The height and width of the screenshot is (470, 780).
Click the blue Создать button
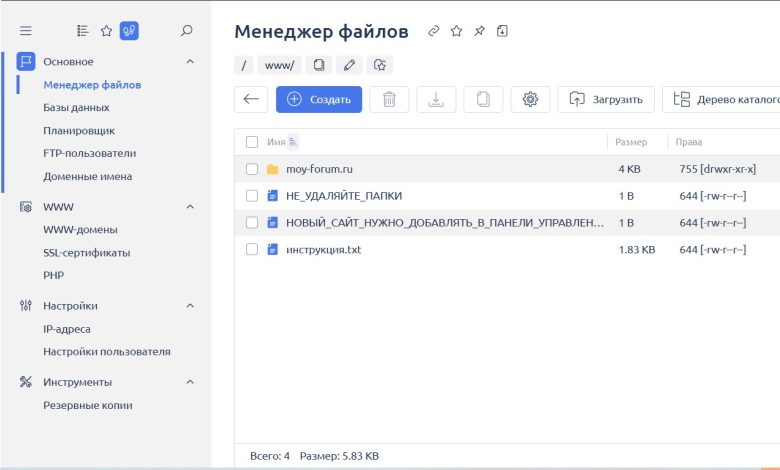coord(319,99)
